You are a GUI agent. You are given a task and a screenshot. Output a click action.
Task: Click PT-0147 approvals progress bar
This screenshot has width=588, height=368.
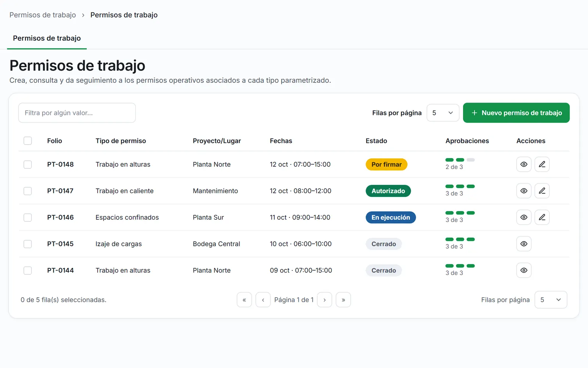pos(460,186)
